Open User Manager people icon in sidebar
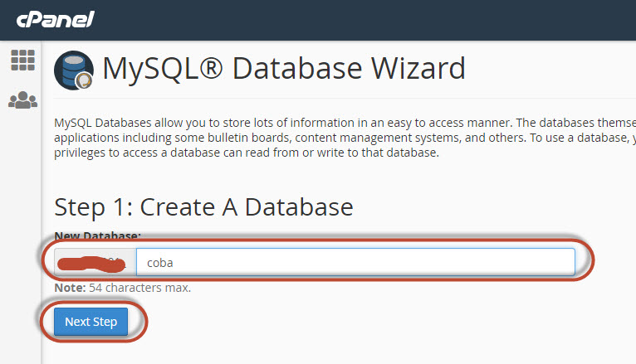 [22, 100]
